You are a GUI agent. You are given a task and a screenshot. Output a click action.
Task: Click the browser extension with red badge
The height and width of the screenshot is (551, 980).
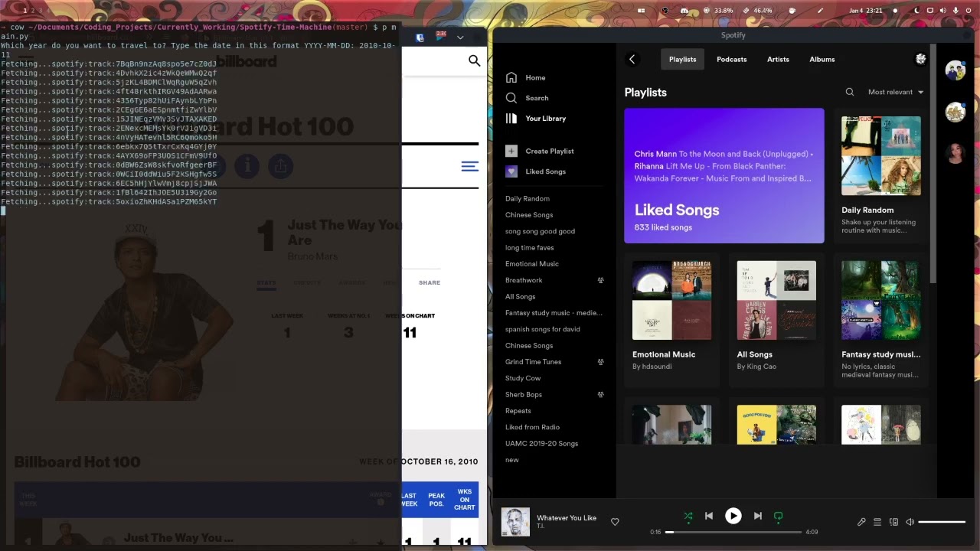441,36
